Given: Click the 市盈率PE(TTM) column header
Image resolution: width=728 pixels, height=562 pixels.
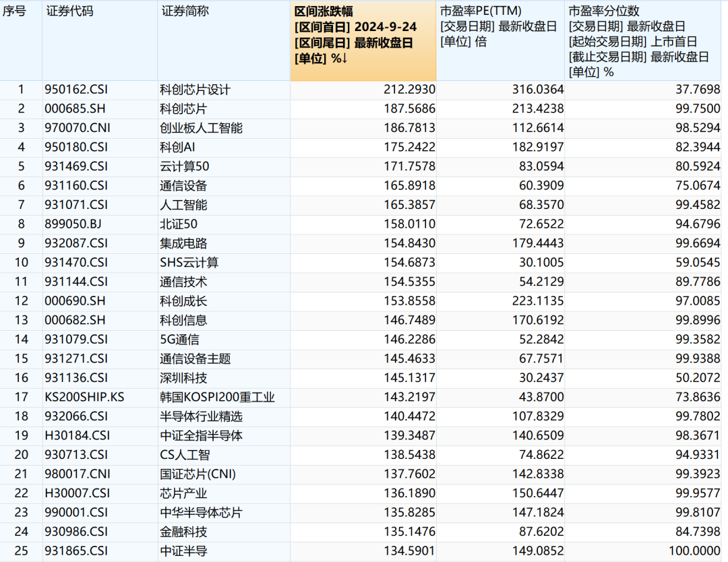Looking at the screenshot, I should click(500, 41).
